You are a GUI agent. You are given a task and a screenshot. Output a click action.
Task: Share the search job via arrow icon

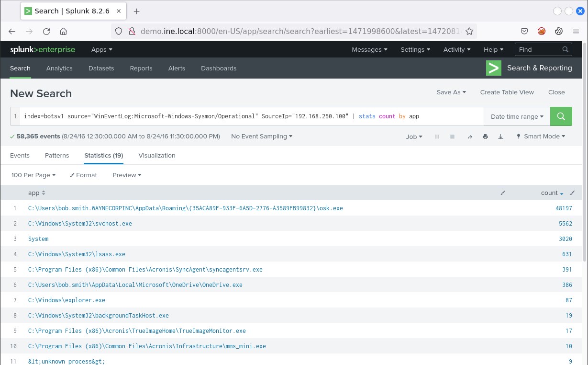(469, 137)
